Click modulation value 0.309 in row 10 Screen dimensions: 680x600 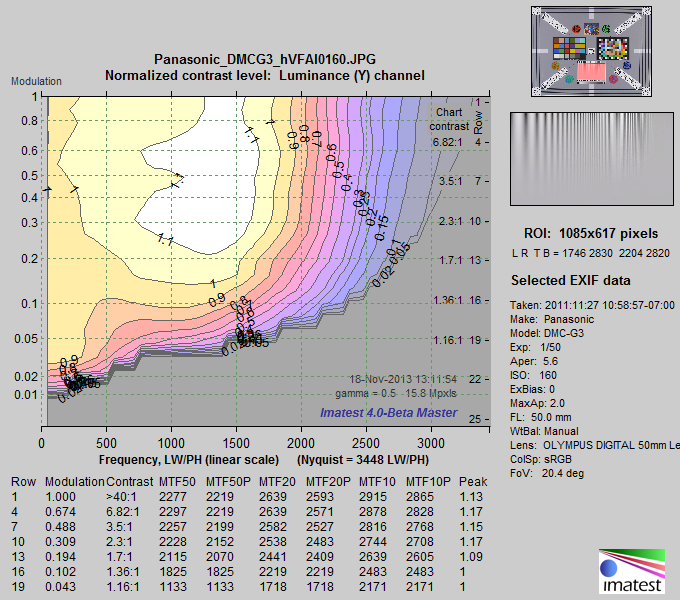[x=60, y=542]
